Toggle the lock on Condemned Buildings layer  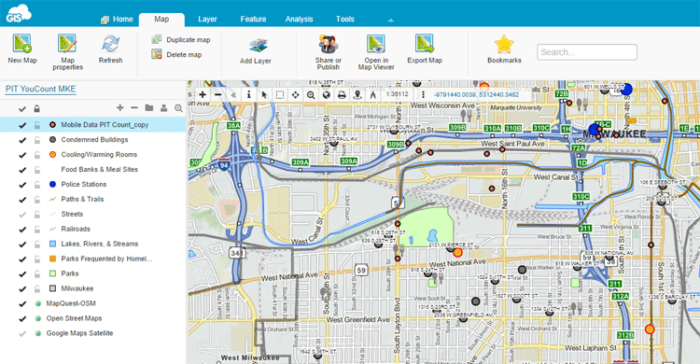point(37,140)
